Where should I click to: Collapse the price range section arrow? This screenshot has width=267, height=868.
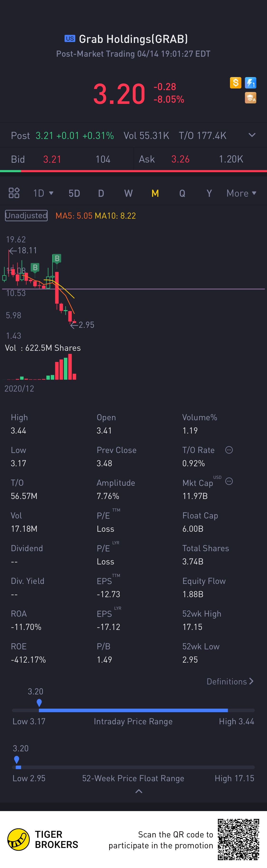coord(139,791)
